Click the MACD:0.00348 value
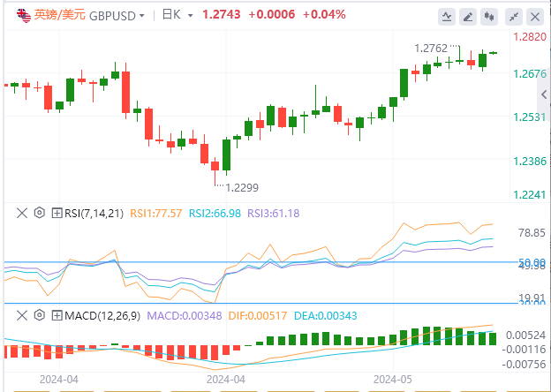551x392 pixels. click(185, 315)
